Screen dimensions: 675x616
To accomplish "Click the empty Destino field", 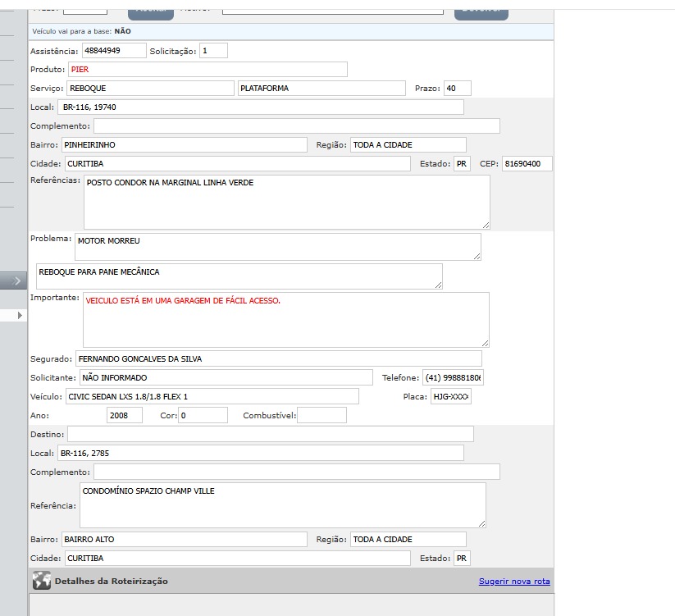I will coord(271,434).
